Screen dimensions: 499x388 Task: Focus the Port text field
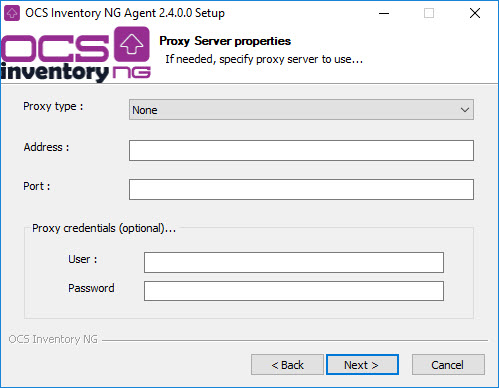coord(301,189)
